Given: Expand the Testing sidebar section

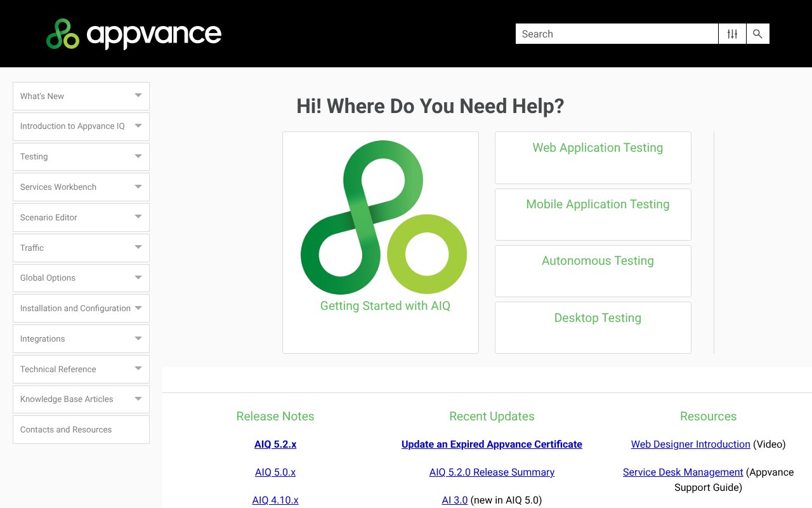Looking at the screenshot, I should pyautogui.click(x=81, y=157).
